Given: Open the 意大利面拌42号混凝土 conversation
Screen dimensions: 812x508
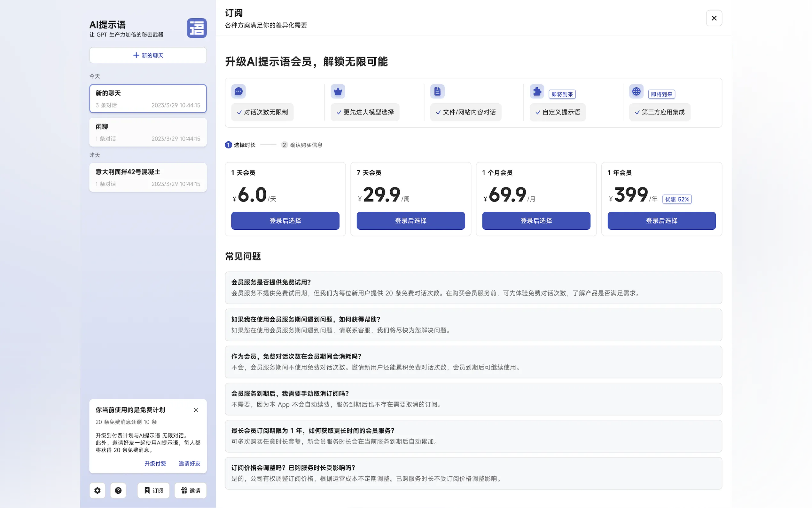Looking at the screenshot, I should tap(148, 178).
